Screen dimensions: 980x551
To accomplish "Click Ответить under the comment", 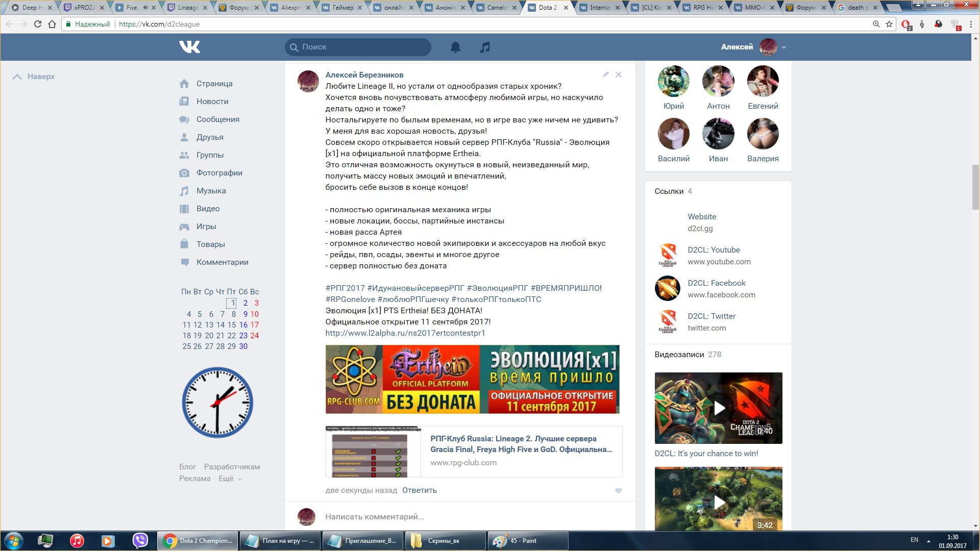I will (419, 490).
